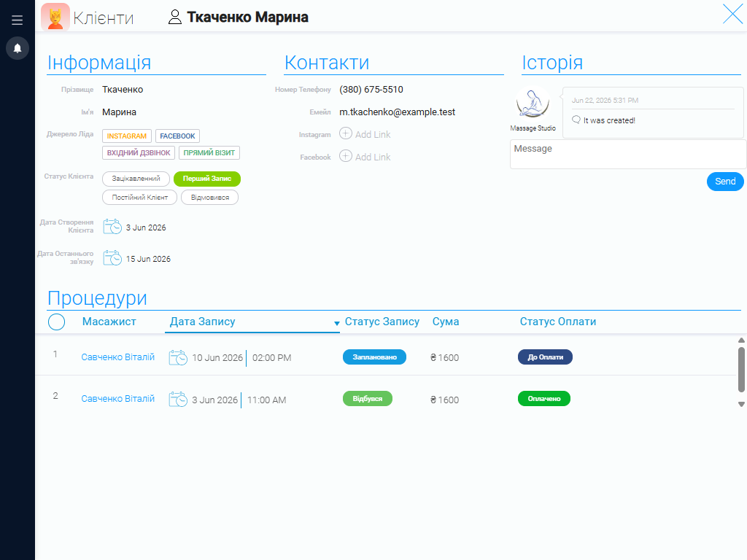Click the comment bubble icon beside 'It was created!'
The width and height of the screenshot is (747, 560).
[x=576, y=120]
